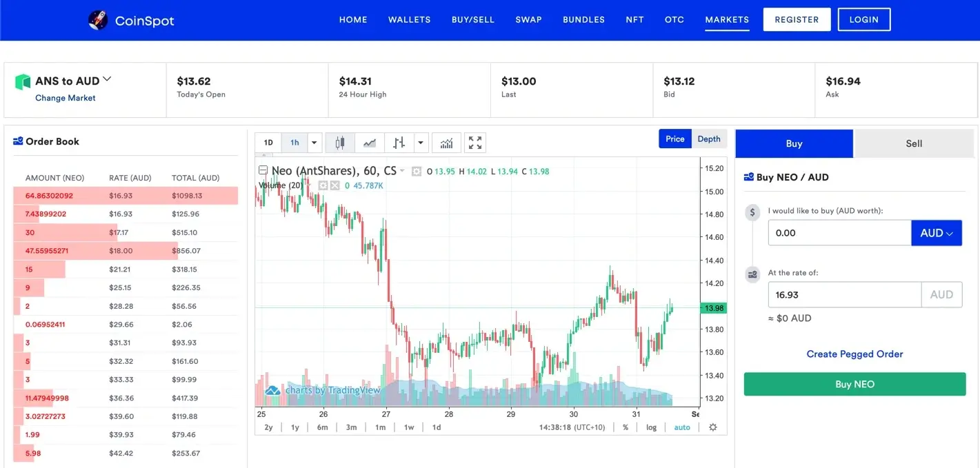The image size is (980, 468).
Task: Click the dollar sign icon by amount field
Action: click(753, 213)
